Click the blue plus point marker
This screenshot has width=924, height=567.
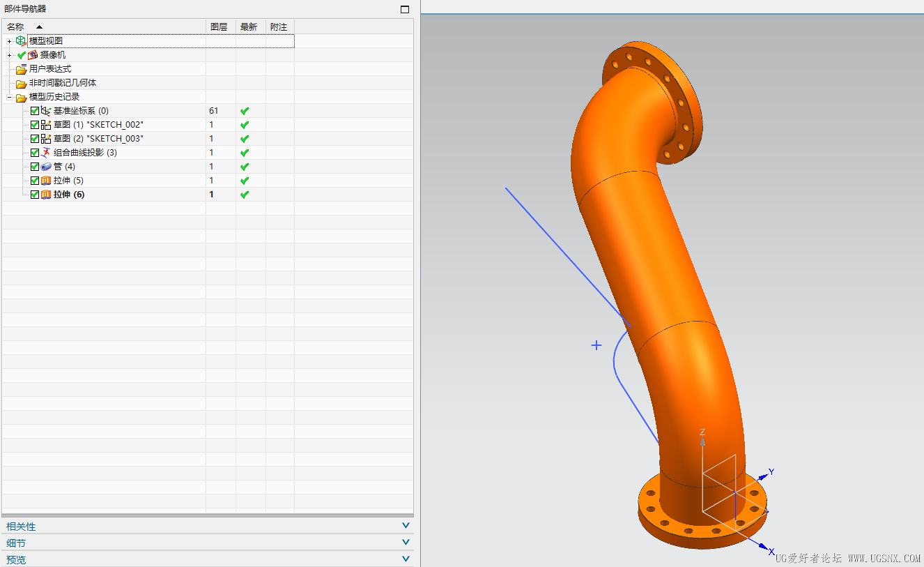pyautogui.click(x=596, y=345)
